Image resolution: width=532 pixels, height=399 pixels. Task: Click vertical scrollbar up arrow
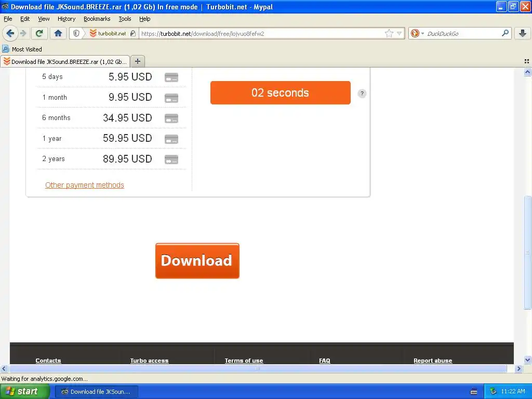click(x=527, y=72)
